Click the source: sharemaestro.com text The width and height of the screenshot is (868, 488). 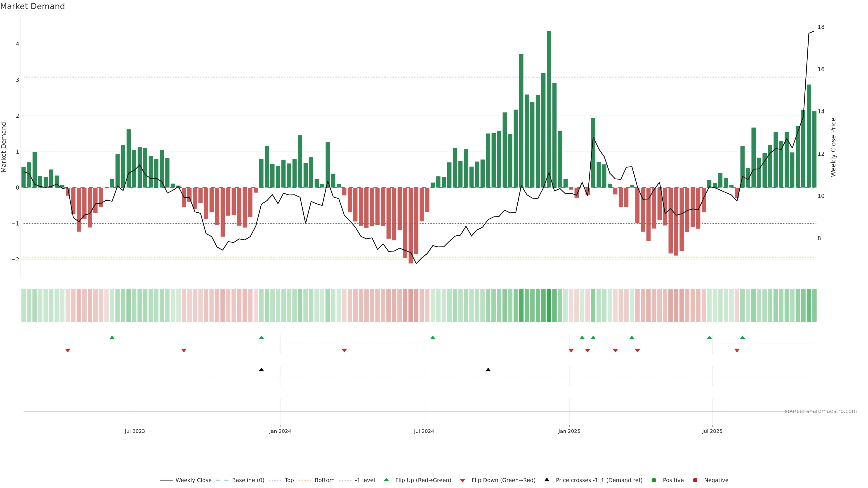821,411
